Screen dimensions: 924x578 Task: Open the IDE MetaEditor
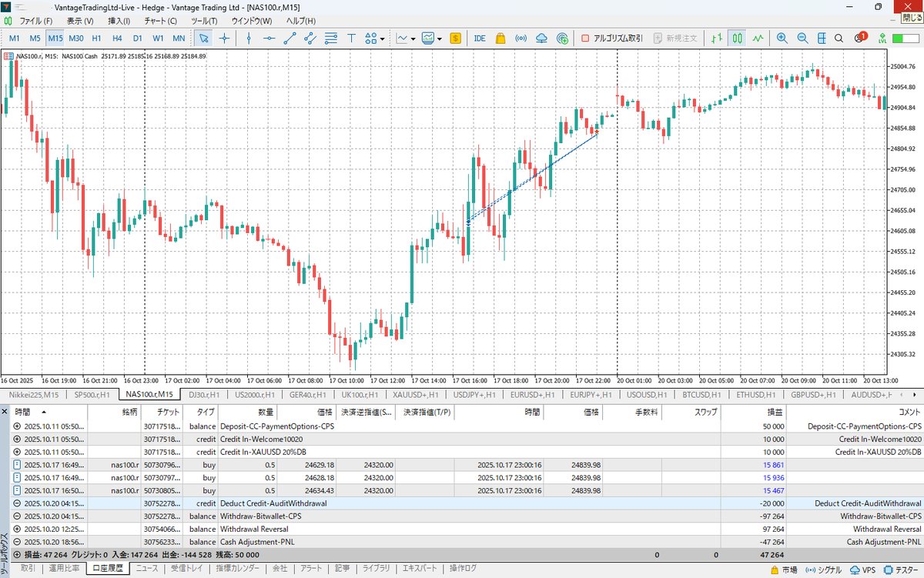click(x=480, y=38)
